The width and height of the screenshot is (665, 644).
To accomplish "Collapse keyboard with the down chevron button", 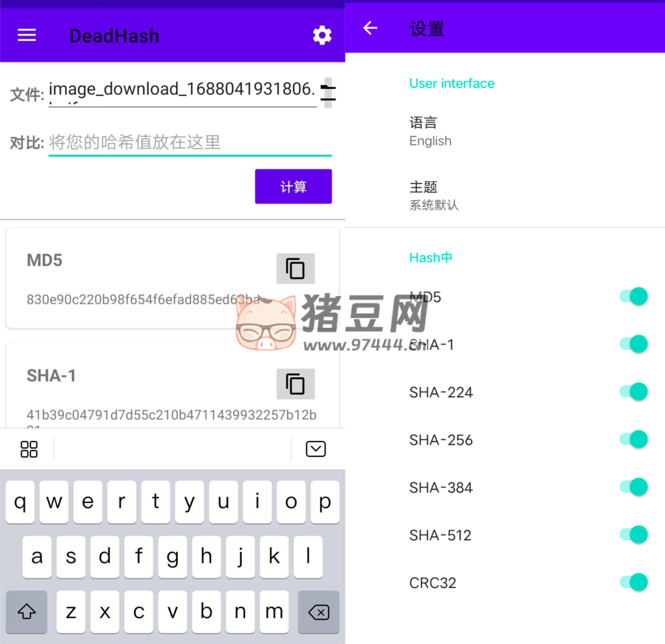I will click(x=316, y=449).
